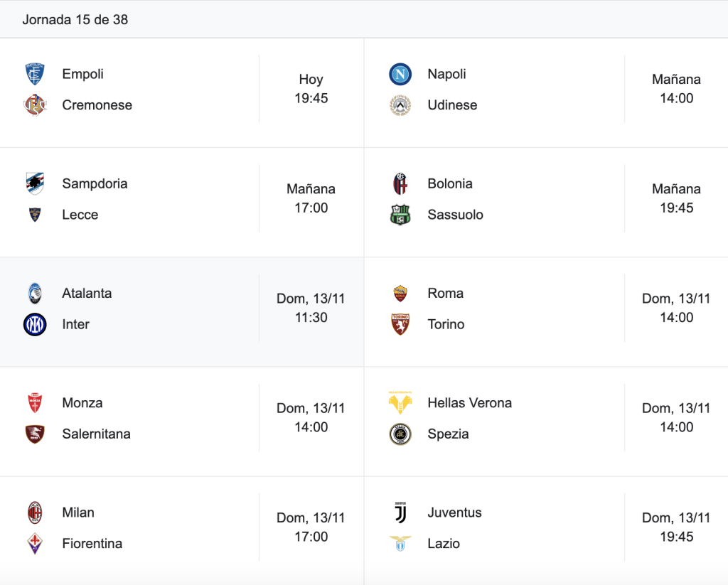Click the Jornada 15 de 38 header
728x585 pixels.
click(75, 20)
